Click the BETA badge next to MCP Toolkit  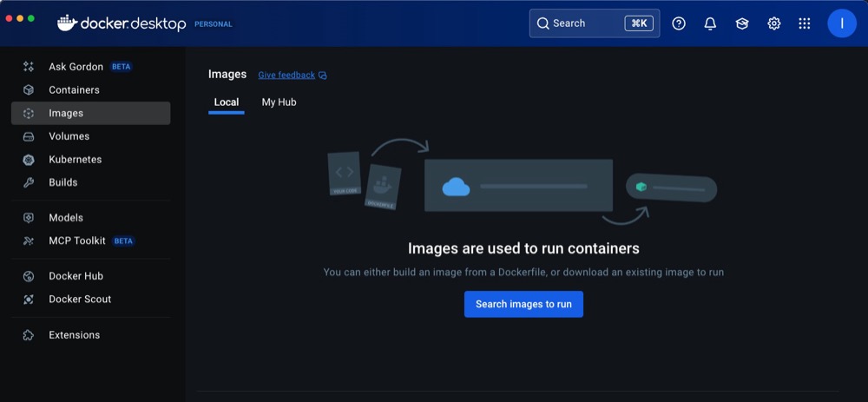(x=123, y=241)
